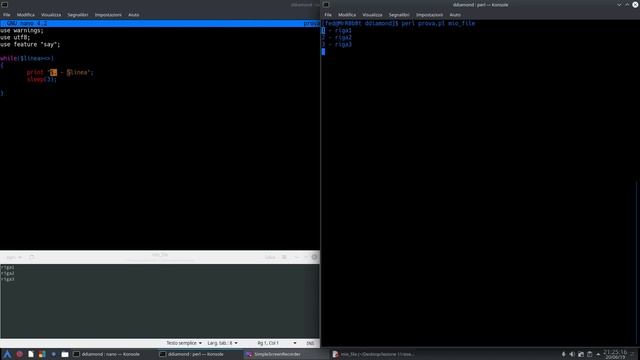Screen dimensions: 640x360
Task: Open Segnalibri menu in nano Konsole window
Action: click(78, 15)
